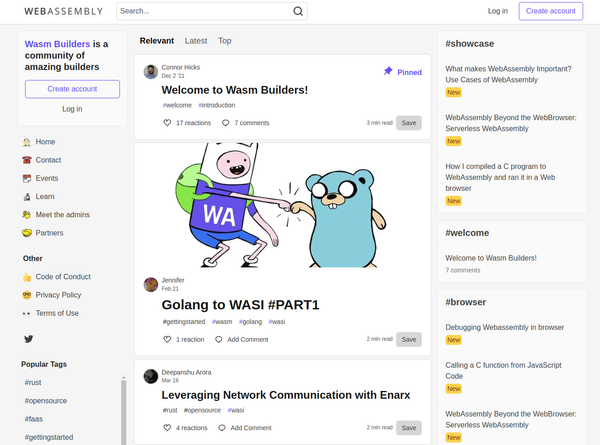Save the Golang to WASI #PART1 post
The height and width of the screenshot is (445, 600).
[409, 339]
